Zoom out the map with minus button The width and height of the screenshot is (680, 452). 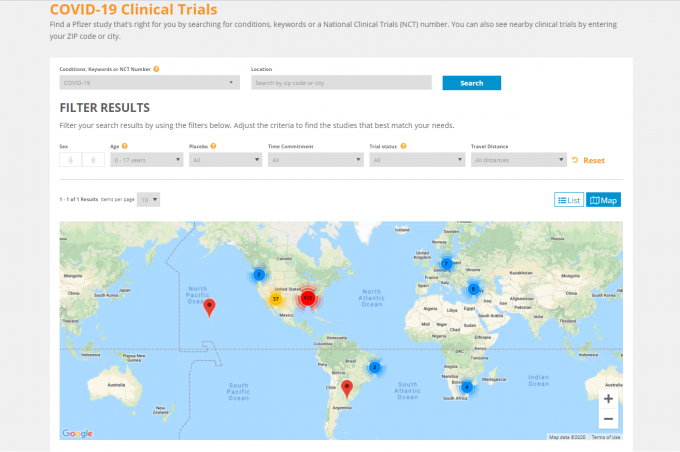pos(608,419)
